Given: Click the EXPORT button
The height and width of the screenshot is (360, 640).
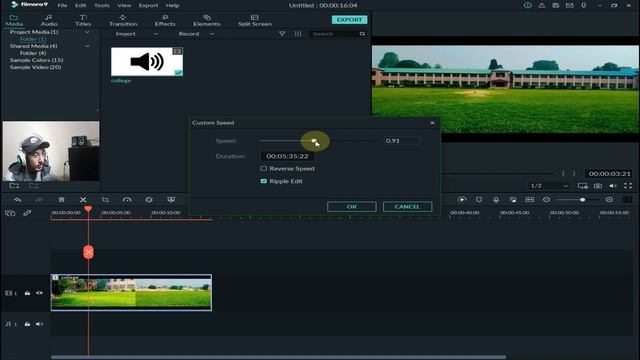Looking at the screenshot, I should click(x=349, y=20).
